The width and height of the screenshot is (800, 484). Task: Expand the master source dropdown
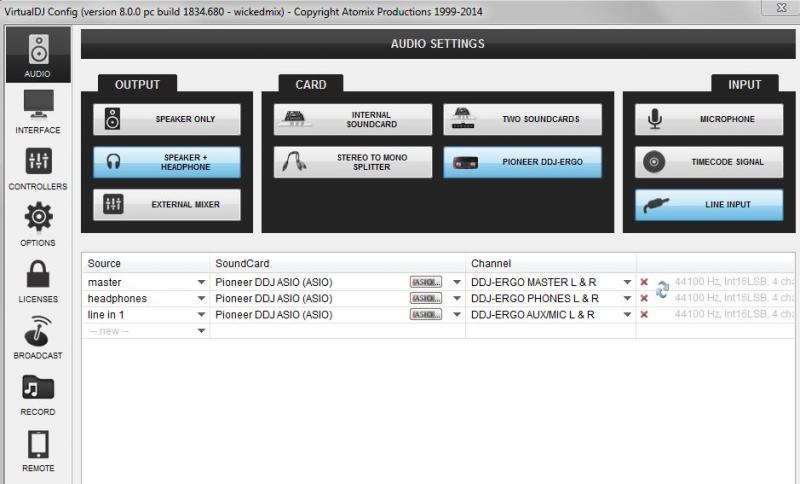tap(201, 282)
